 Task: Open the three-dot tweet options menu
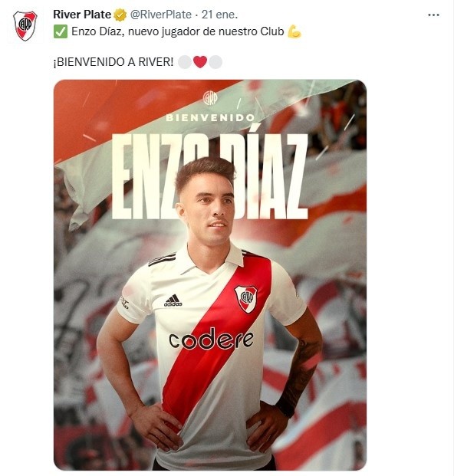coord(433,15)
